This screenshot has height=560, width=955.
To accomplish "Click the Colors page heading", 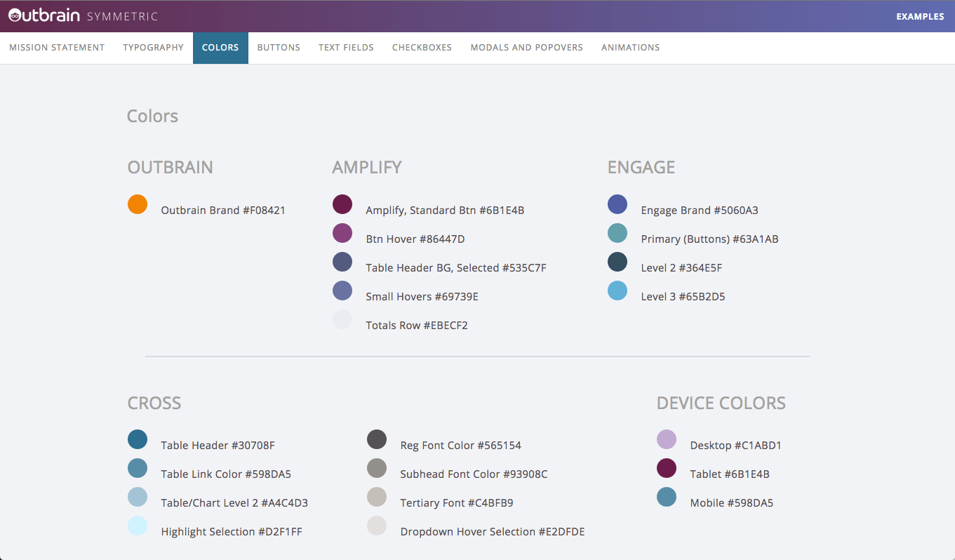I will [x=152, y=116].
